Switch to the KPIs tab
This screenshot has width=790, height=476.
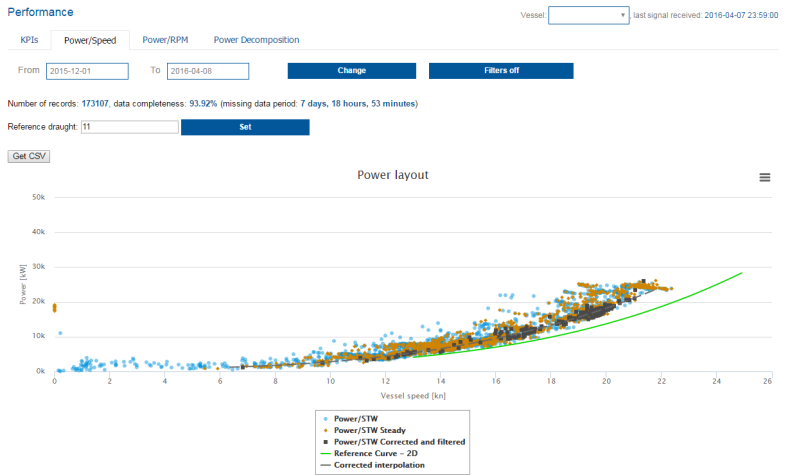[x=29, y=40]
